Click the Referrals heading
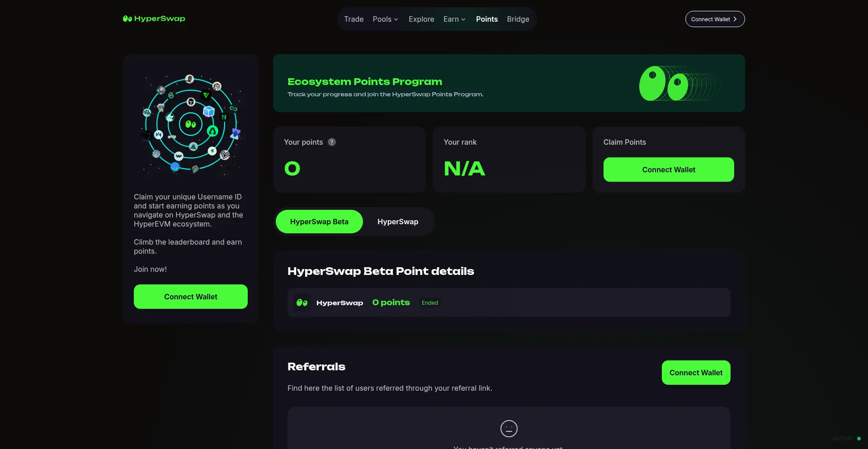The image size is (868, 449). 316,366
